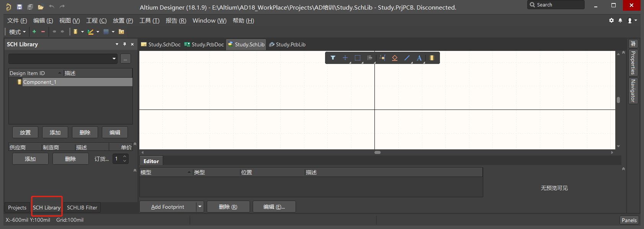Go to the previous part using left arrow

click(54, 31)
